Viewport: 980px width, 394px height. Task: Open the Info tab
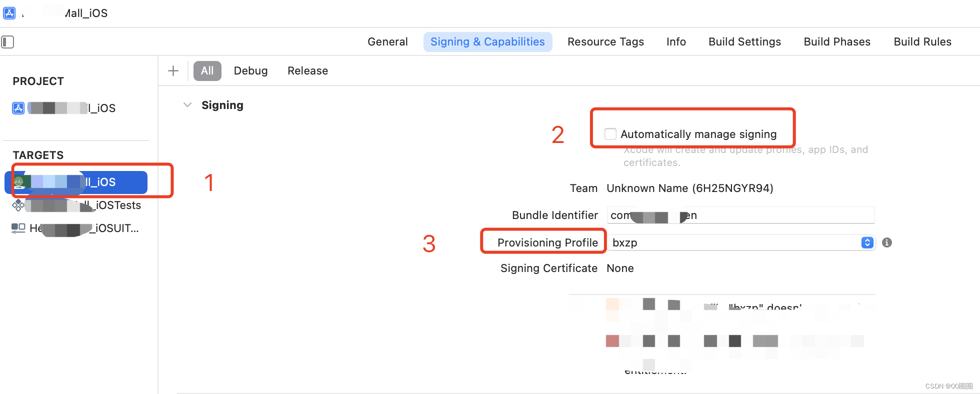[676, 42]
